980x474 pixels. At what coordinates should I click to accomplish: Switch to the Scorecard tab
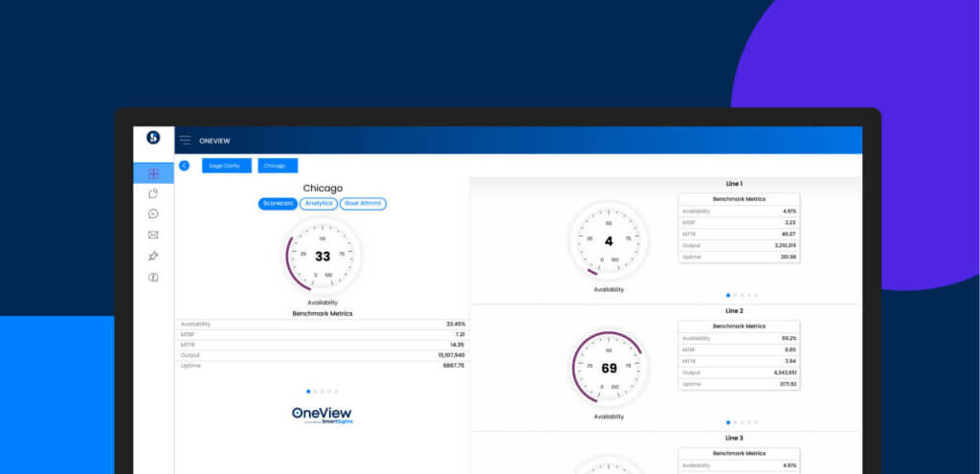(x=278, y=204)
